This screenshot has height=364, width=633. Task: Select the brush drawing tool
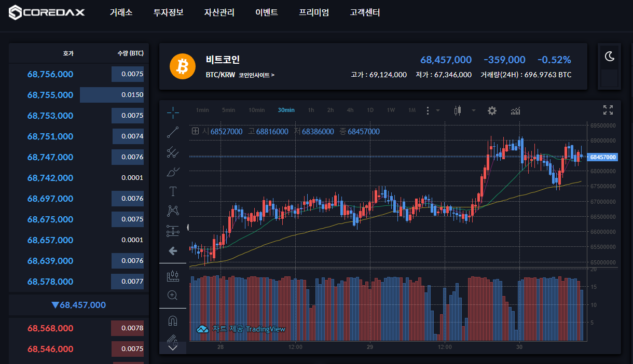pyautogui.click(x=173, y=172)
